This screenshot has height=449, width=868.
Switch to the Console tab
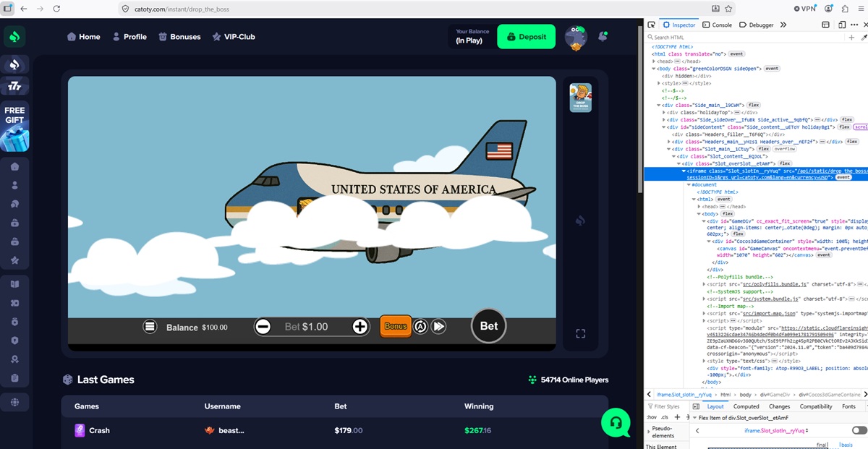(x=718, y=25)
